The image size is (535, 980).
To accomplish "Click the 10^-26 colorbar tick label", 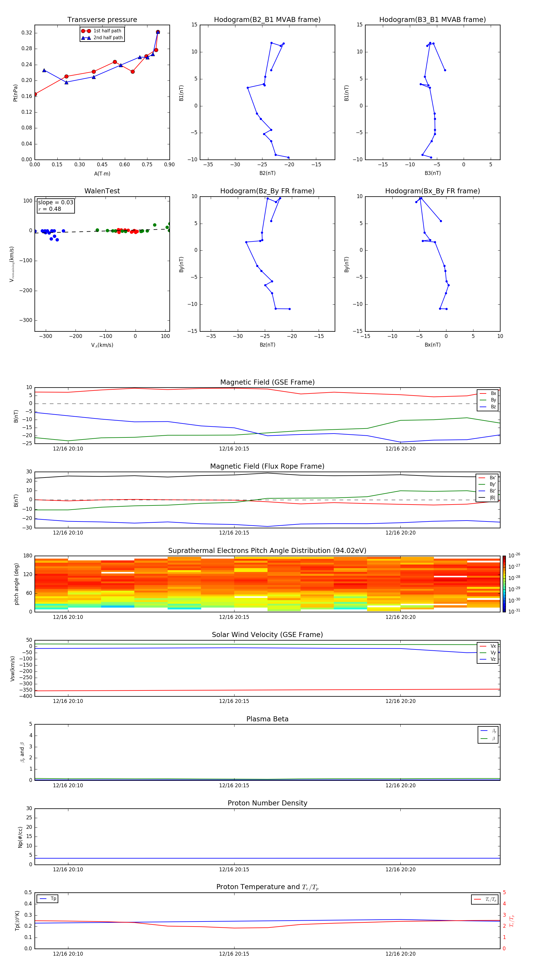I will click(514, 555).
